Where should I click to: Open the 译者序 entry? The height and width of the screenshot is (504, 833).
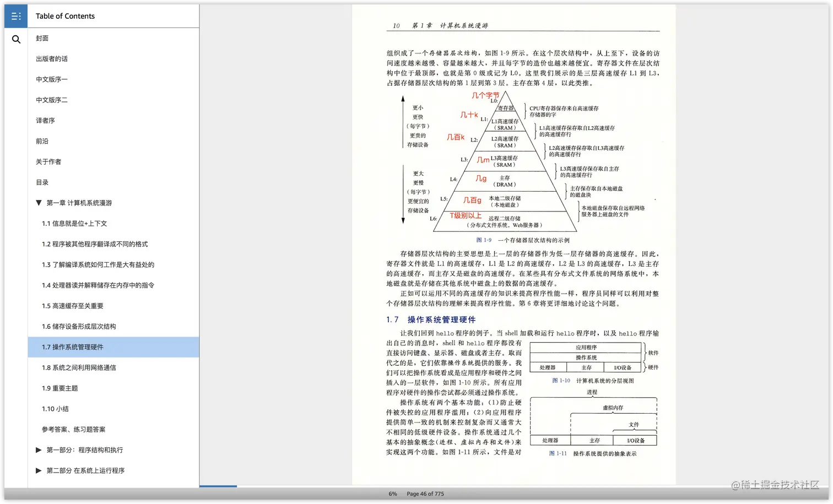(x=45, y=121)
